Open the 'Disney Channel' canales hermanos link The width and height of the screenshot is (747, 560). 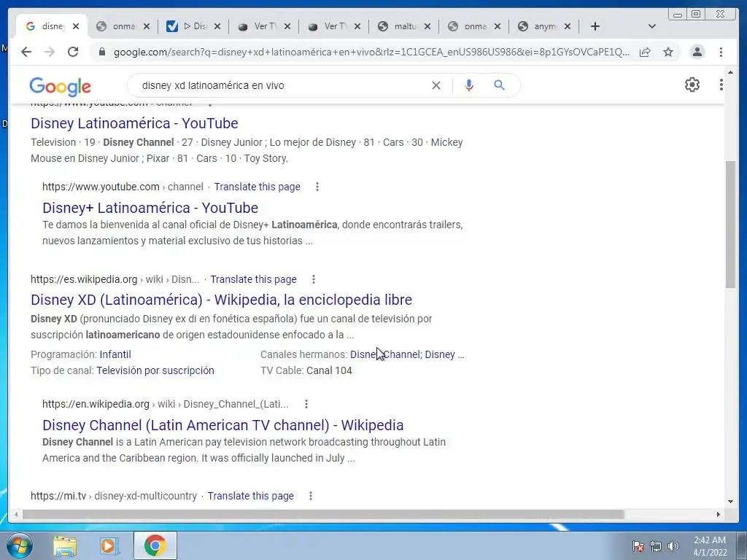coord(385,355)
